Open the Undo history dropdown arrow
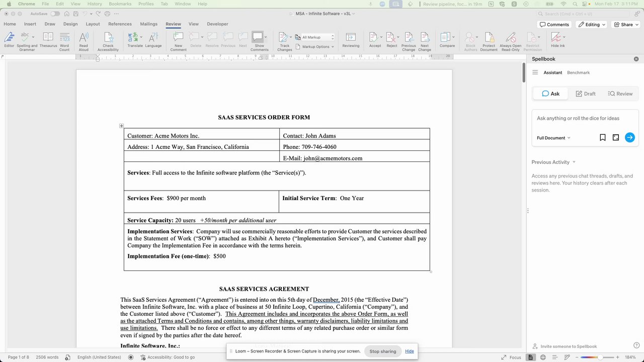644x362 pixels. (91, 14)
